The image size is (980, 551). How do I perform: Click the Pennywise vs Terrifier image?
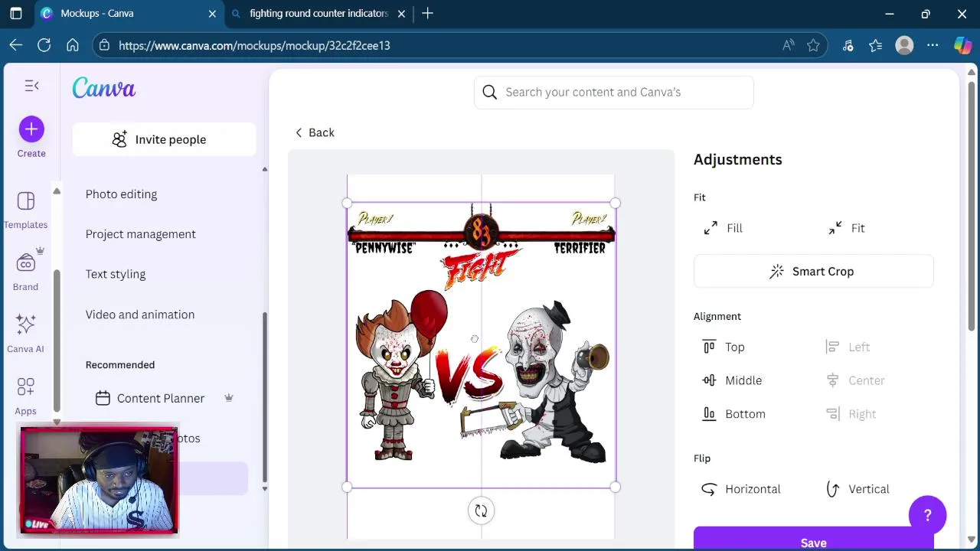coord(482,344)
